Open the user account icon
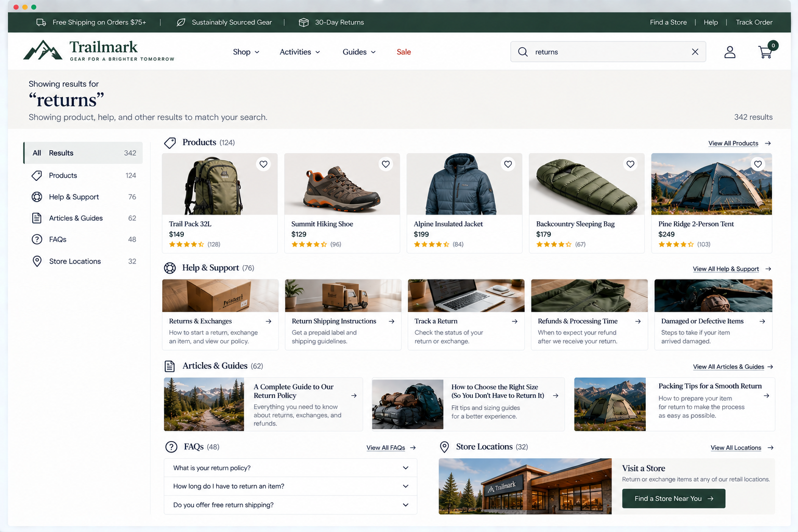 point(730,52)
